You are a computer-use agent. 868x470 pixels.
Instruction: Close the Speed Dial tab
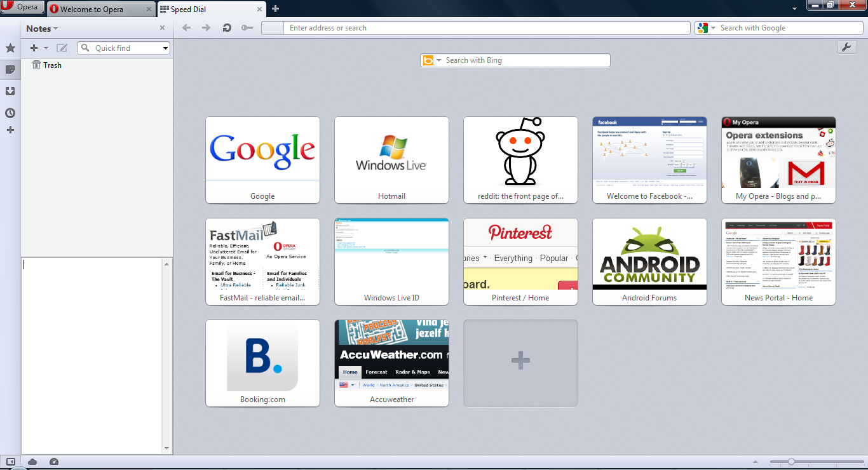point(259,10)
